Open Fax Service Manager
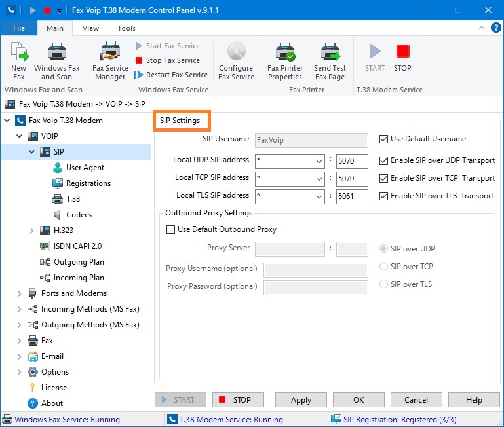The image size is (504, 427). pos(110,61)
